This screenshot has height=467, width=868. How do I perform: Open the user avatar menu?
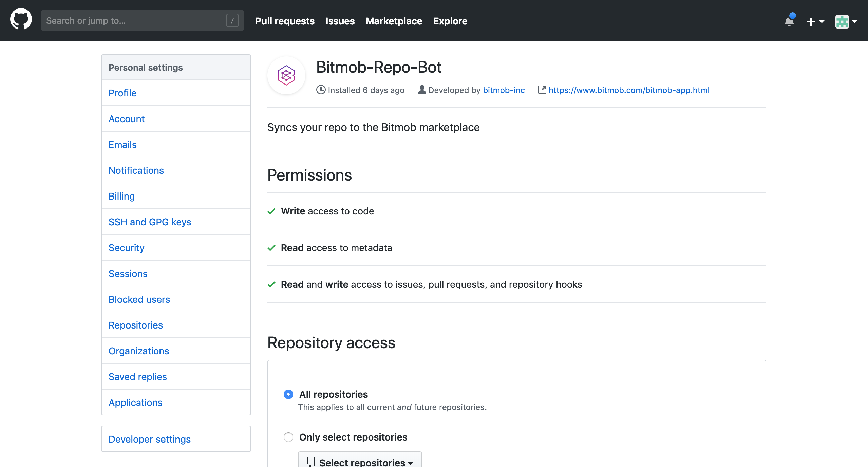click(846, 21)
